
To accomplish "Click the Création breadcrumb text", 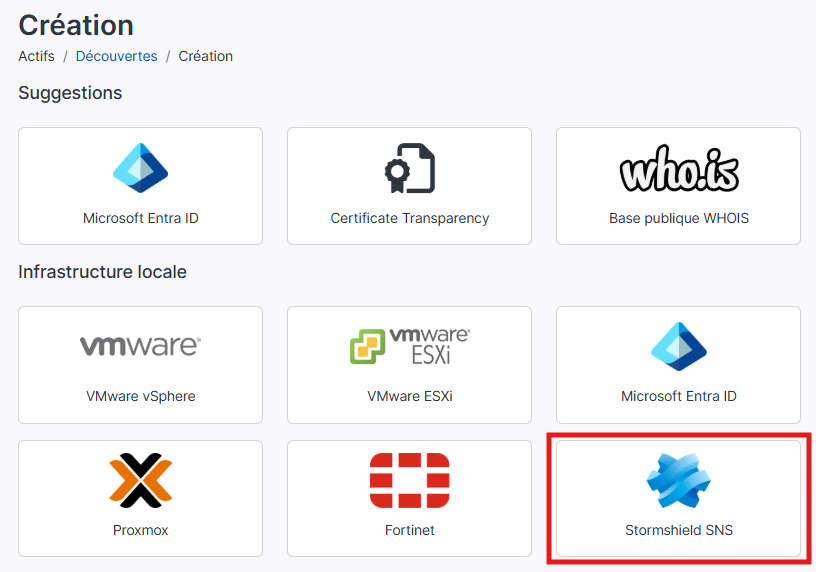I will [x=206, y=56].
